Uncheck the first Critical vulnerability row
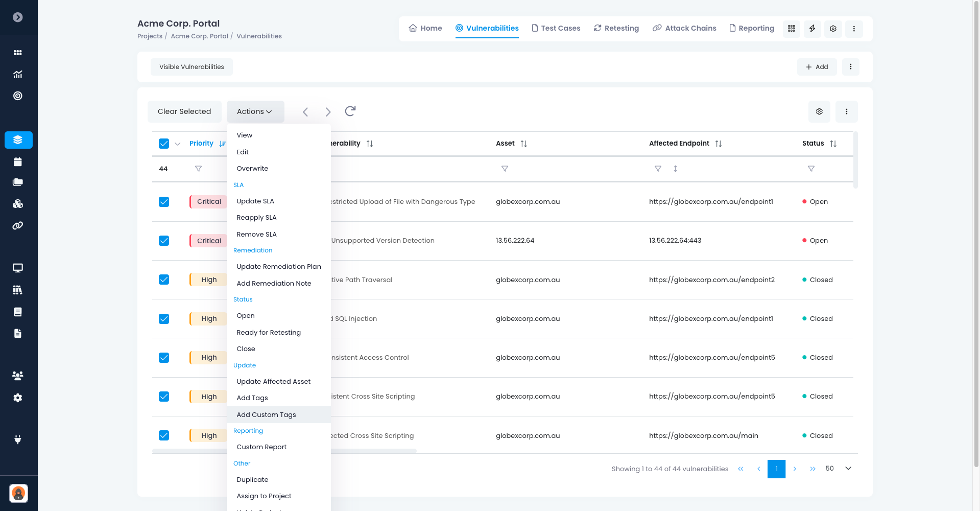 click(x=163, y=202)
